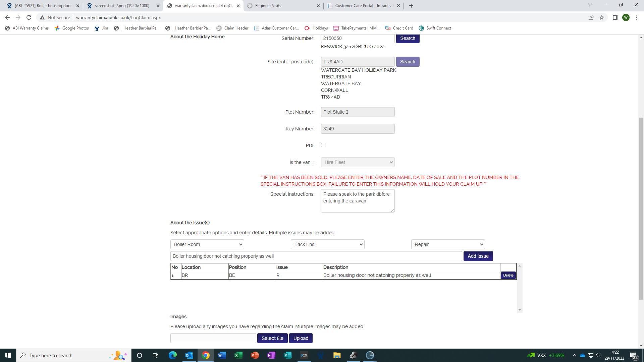Image resolution: width=644 pixels, height=362 pixels.
Task: Bookmark this page with the star icon
Action: pos(602,17)
